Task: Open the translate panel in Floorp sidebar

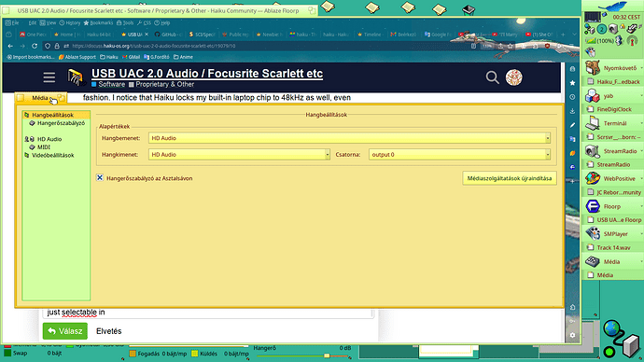Action: coord(572,139)
